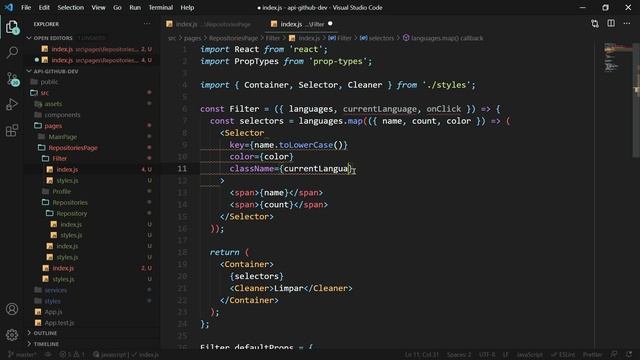Open the Source Control view
Screen dimensions: 640x360
12,78
